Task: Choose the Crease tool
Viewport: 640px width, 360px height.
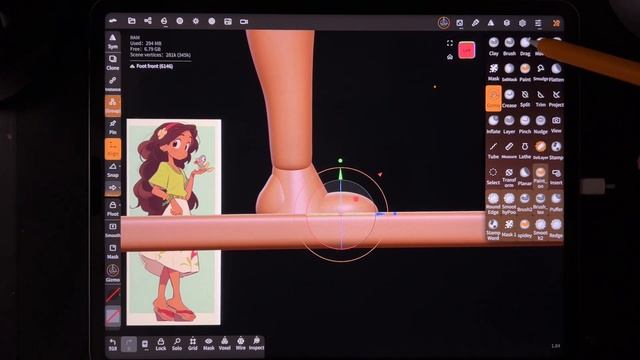Action: pyautogui.click(x=509, y=98)
